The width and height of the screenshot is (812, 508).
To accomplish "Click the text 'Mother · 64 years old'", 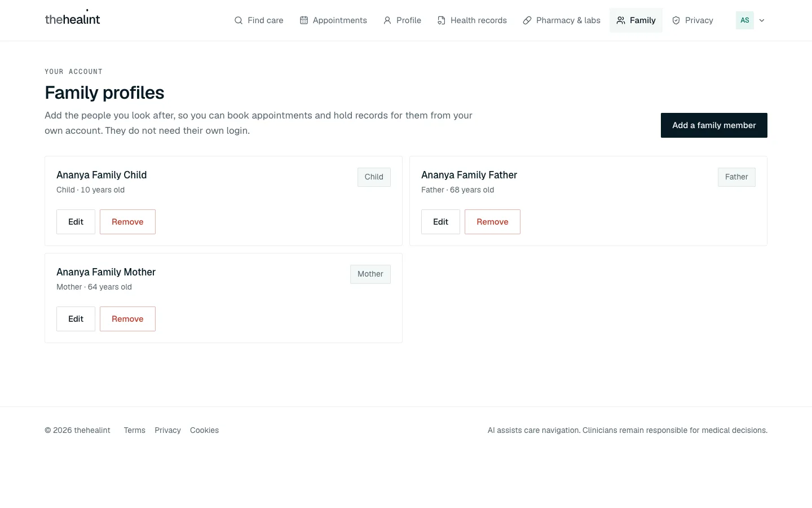I will (94, 287).
